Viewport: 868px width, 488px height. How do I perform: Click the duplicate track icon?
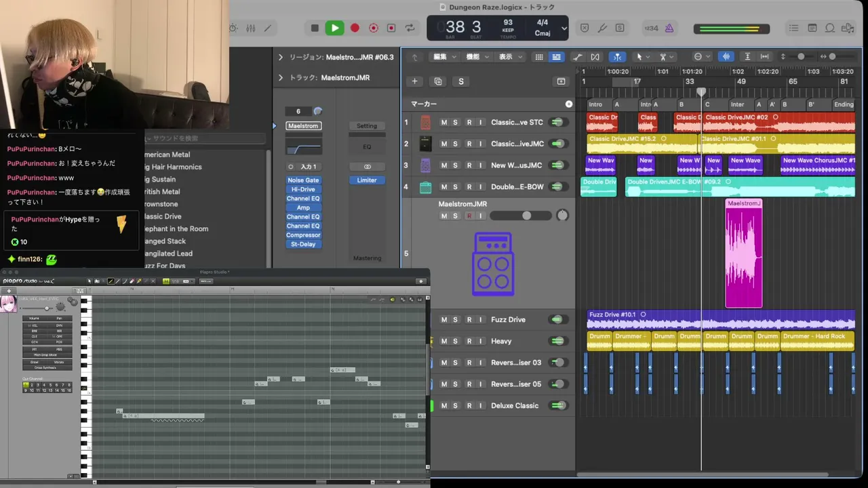click(x=438, y=81)
